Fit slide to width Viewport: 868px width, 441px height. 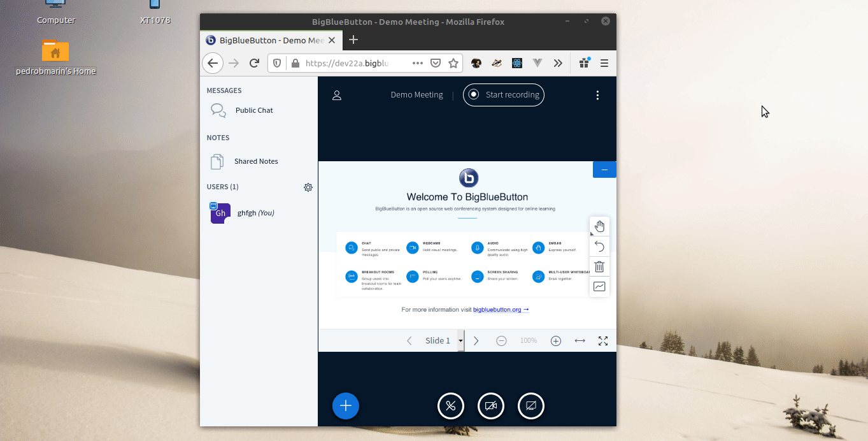580,341
